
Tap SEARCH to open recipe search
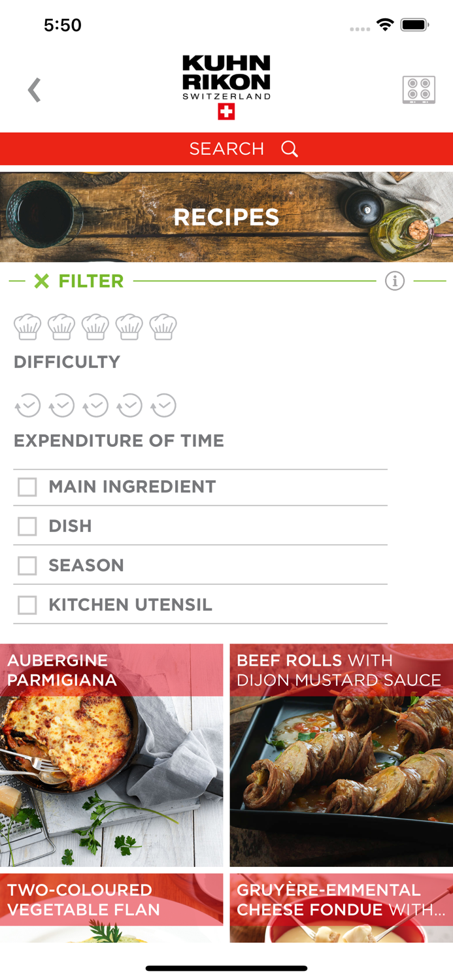click(227, 149)
